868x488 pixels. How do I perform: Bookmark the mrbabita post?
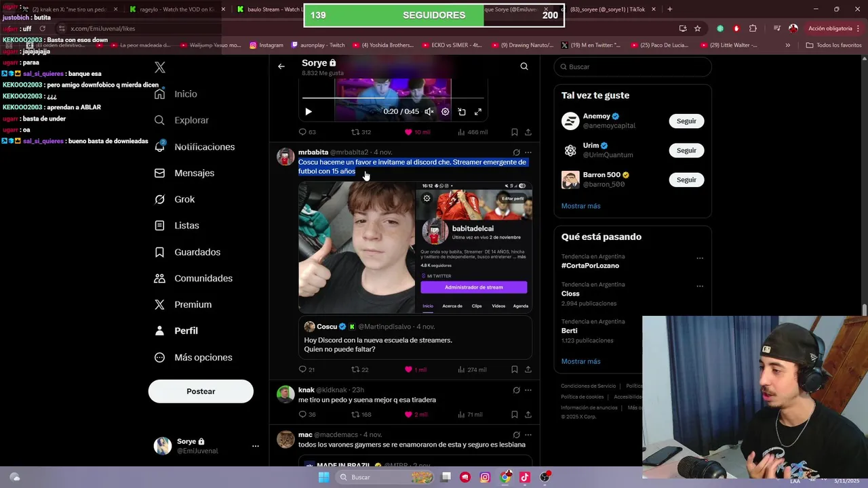[515, 369]
